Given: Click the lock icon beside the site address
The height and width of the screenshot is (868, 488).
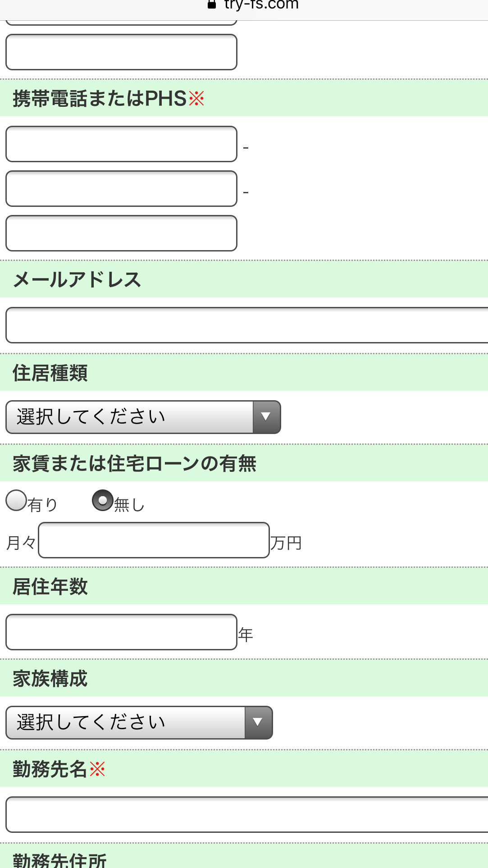Looking at the screenshot, I should [212, 5].
